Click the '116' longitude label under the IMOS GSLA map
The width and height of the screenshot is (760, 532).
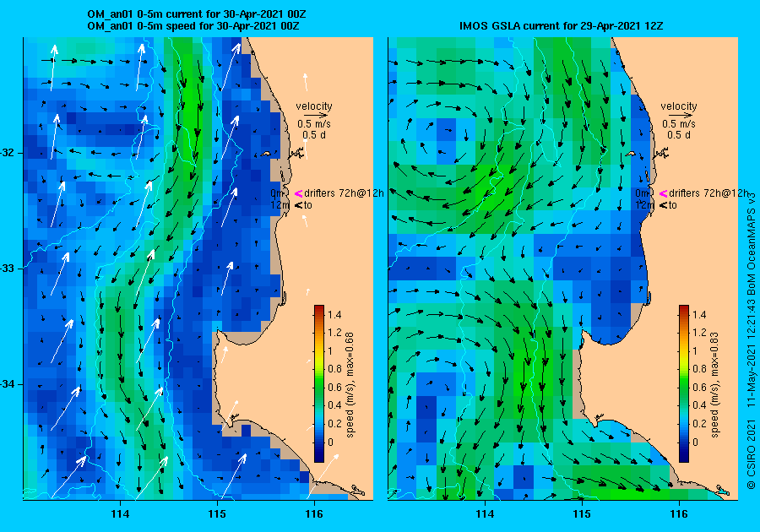[679, 514]
